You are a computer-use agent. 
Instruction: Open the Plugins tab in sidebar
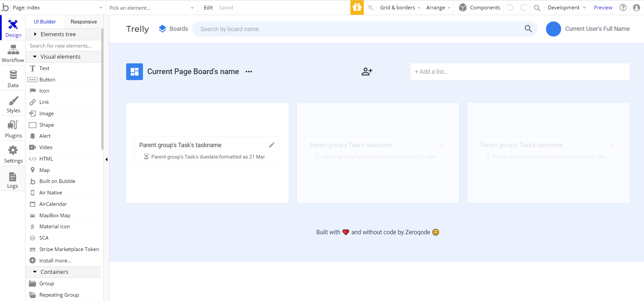pos(13,128)
